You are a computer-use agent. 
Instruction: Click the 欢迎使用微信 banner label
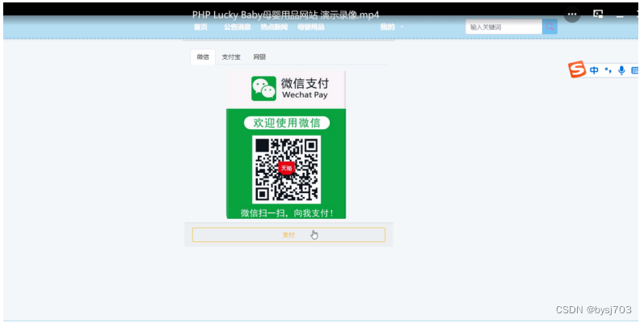tap(287, 123)
